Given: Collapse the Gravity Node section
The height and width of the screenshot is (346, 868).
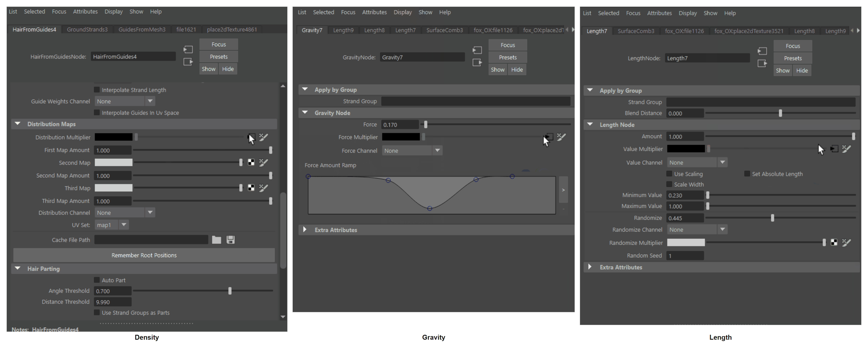Looking at the screenshot, I should tap(305, 113).
